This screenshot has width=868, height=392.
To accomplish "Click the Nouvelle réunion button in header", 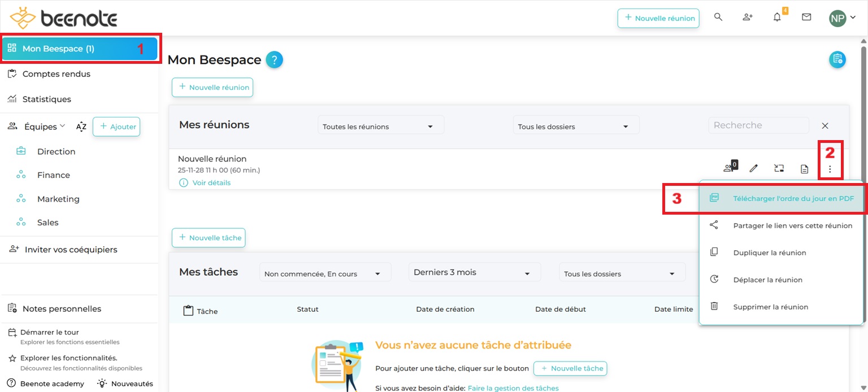I will click(658, 18).
